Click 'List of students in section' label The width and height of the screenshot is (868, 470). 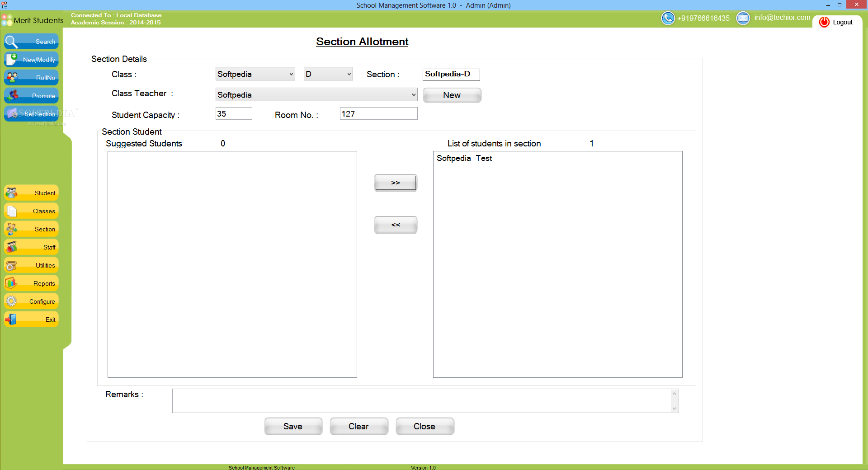tap(494, 143)
